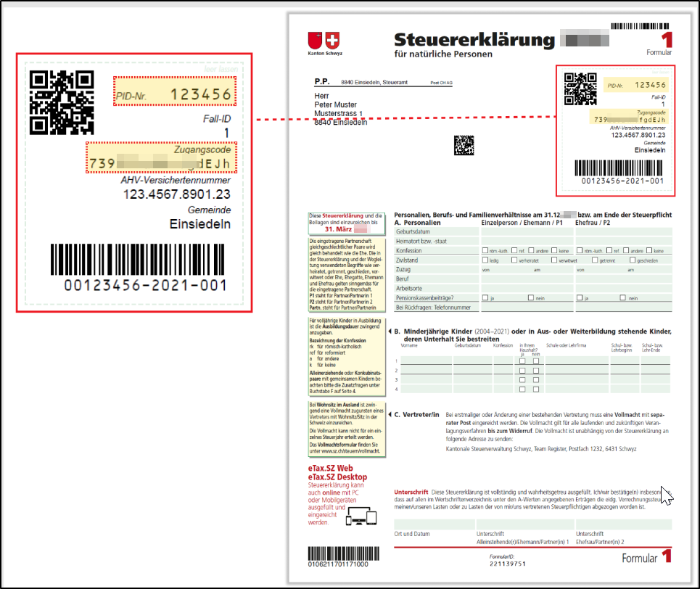Click the barcode above 0106211701171000

click(344, 553)
